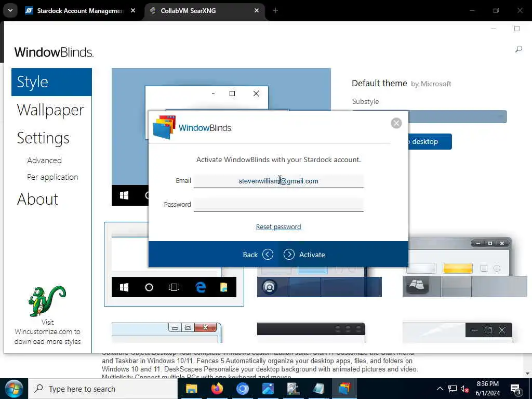Click the Back button in activation dialog
532x399 pixels.
point(258,255)
